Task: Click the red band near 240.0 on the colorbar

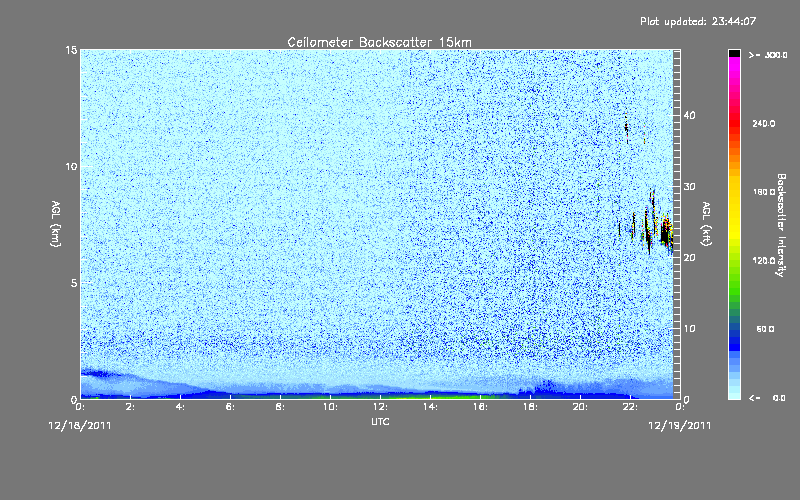Action: (x=734, y=123)
